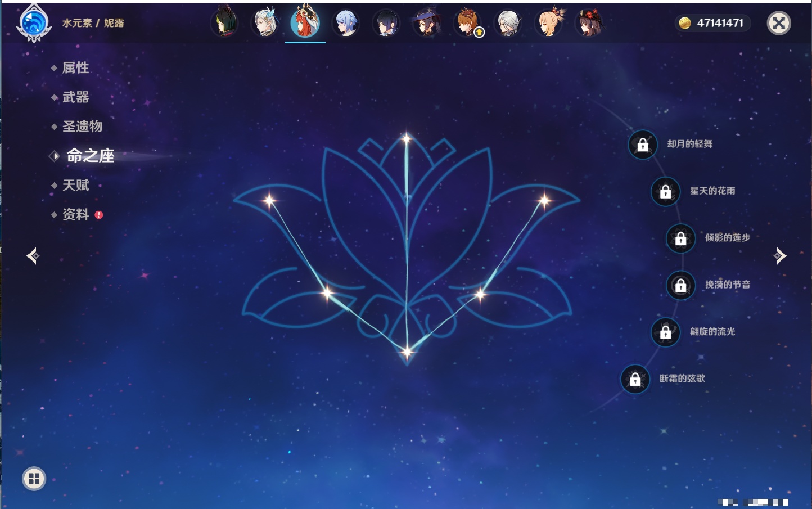Open locked constellation 翩旋的流光
Image resolution: width=812 pixels, height=509 pixels.
pos(665,332)
